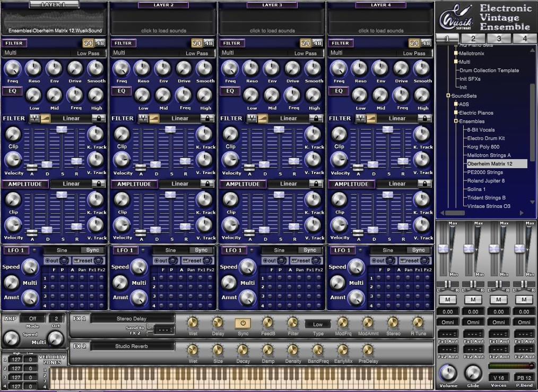The image size is (538, 392).
Task: Click first mixer channel volume fader
Action: [x=444, y=249]
